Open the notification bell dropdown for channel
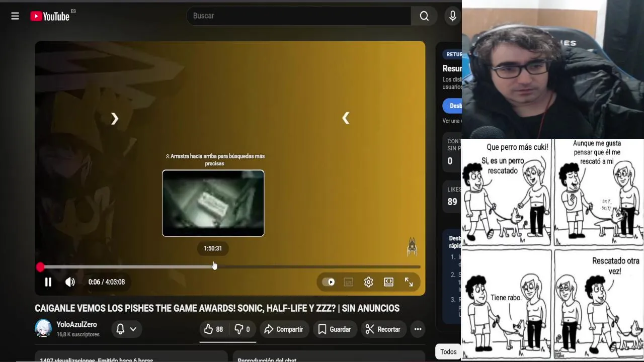This screenshot has height=362, width=644. pyautogui.click(x=126, y=329)
